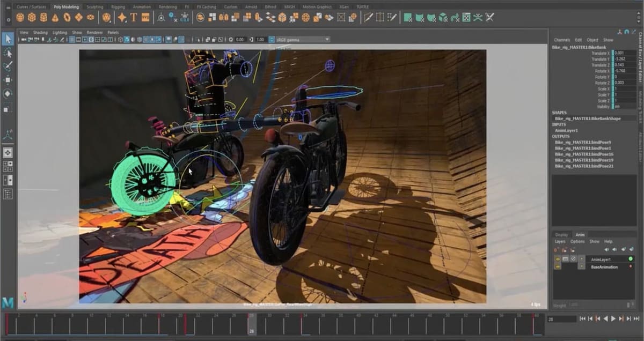The height and width of the screenshot is (341, 644).
Task: Toggle the green status dot on AnimLayer1
Action: click(x=631, y=259)
